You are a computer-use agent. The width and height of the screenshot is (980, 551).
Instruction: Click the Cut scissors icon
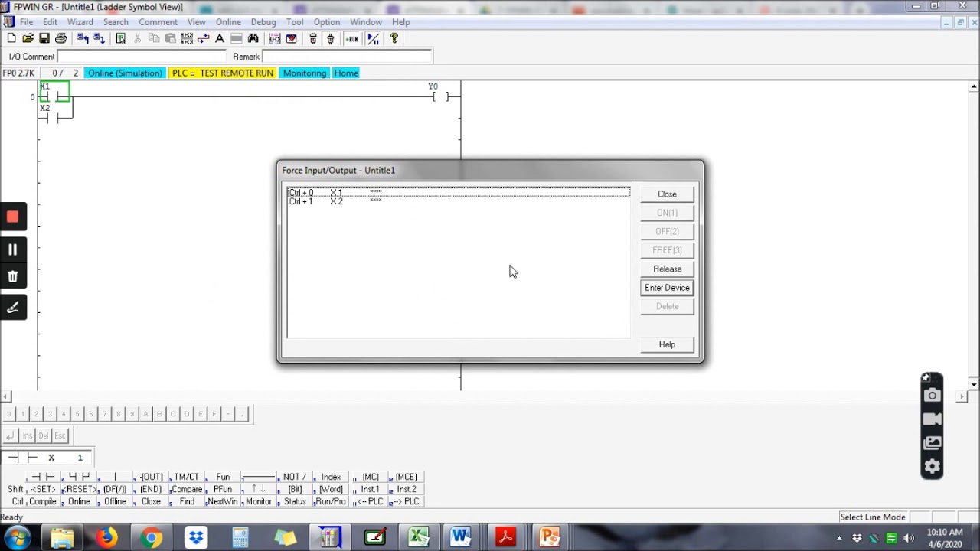click(137, 38)
